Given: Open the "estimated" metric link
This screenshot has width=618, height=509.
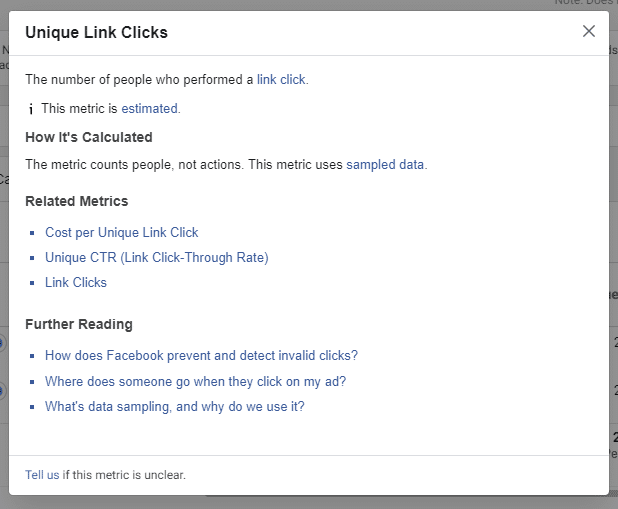Looking at the screenshot, I should coord(149,108).
